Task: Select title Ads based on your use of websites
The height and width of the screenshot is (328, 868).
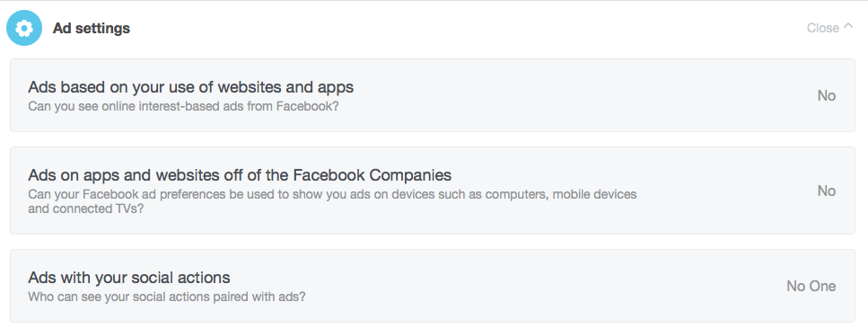Action: pyautogui.click(x=191, y=87)
